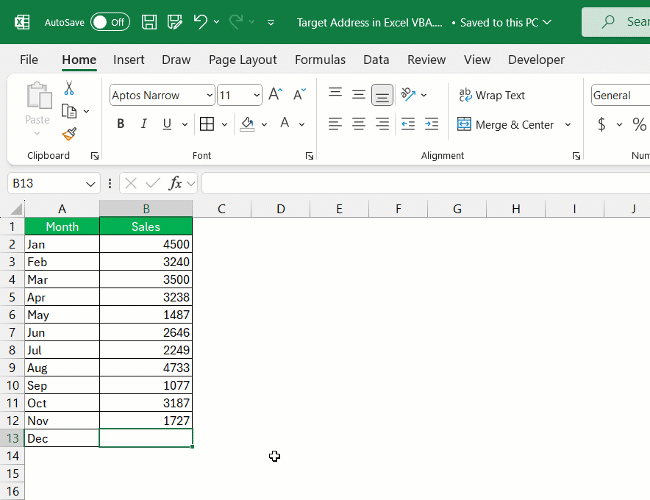Switch to Formulas tab
Screen dimensions: 650x500
coord(320,60)
